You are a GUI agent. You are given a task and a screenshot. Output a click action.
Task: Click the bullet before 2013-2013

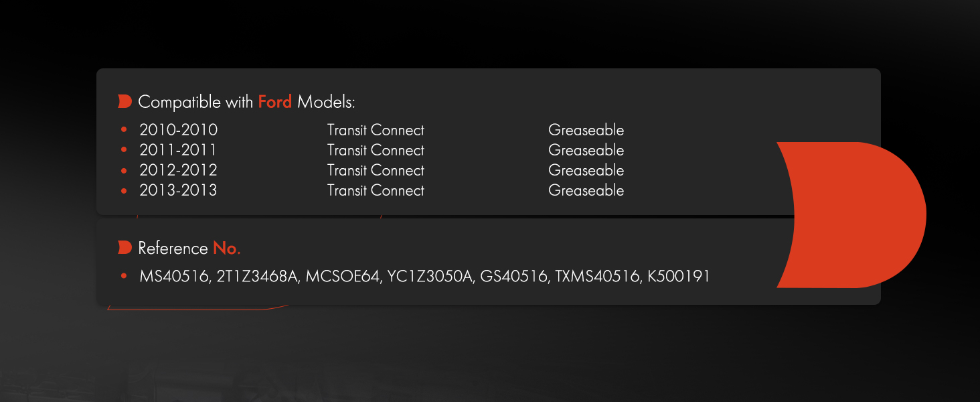(x=124, y=190)
